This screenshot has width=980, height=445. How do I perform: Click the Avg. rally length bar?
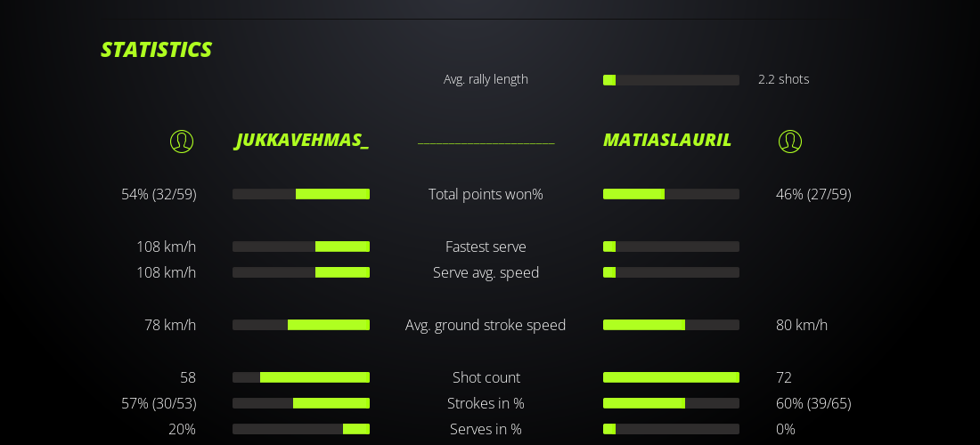671,80
